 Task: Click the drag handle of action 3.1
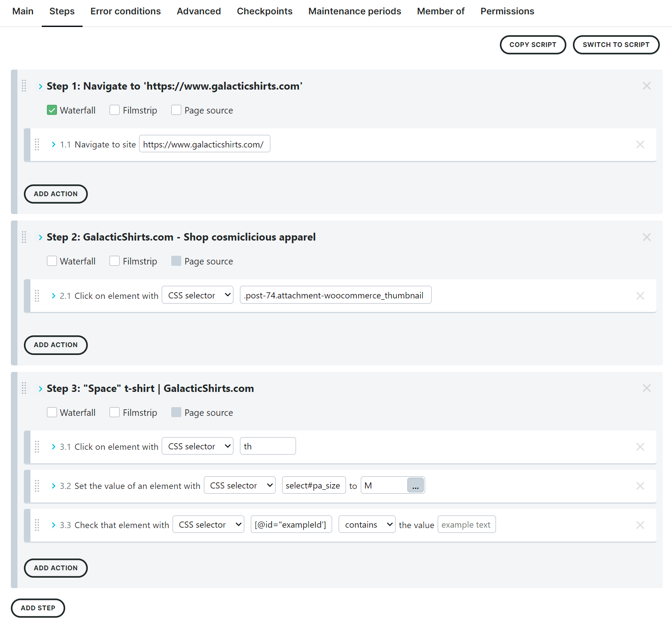click(x=37, y=447)
